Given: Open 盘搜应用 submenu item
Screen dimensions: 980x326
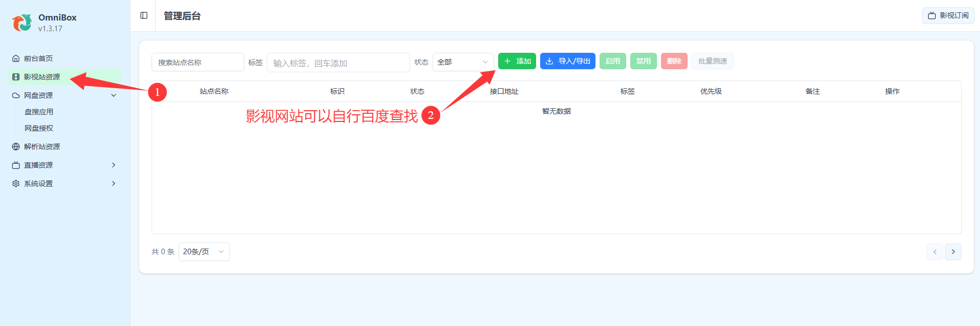Looking at the screenshot, I should [39, 112].
